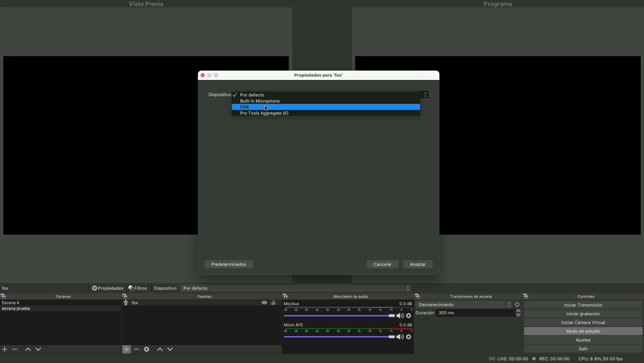This screenshot has height=363, width=644.
Task: Mute the Micro AVS channel
Action: pyautogui.click(x=400, y=337)
